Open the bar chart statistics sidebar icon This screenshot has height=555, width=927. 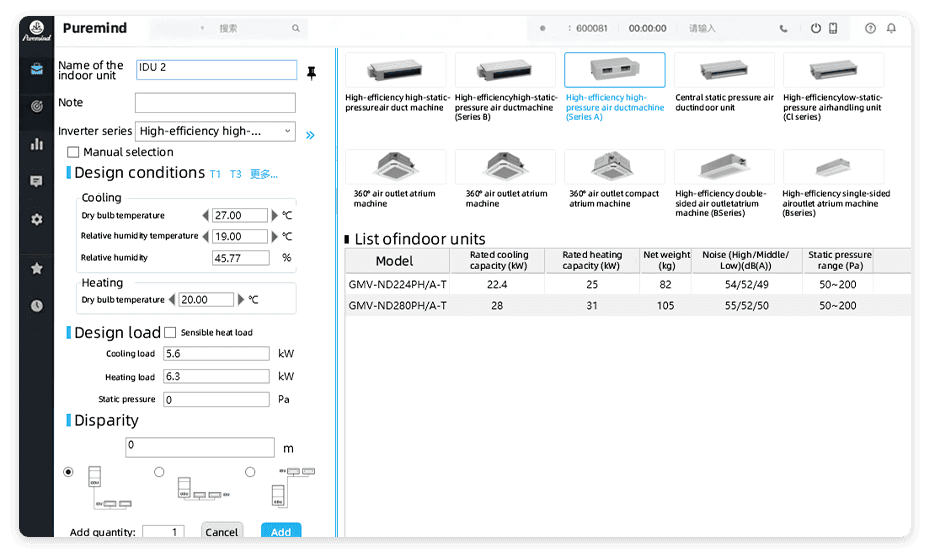coord(37,144)
